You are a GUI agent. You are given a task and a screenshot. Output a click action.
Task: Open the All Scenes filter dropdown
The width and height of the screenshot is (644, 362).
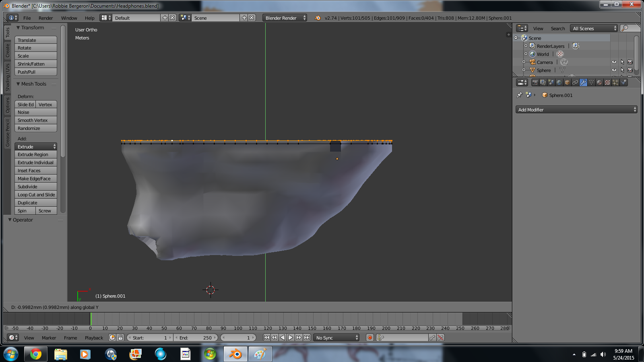click(x=594, y=28)
